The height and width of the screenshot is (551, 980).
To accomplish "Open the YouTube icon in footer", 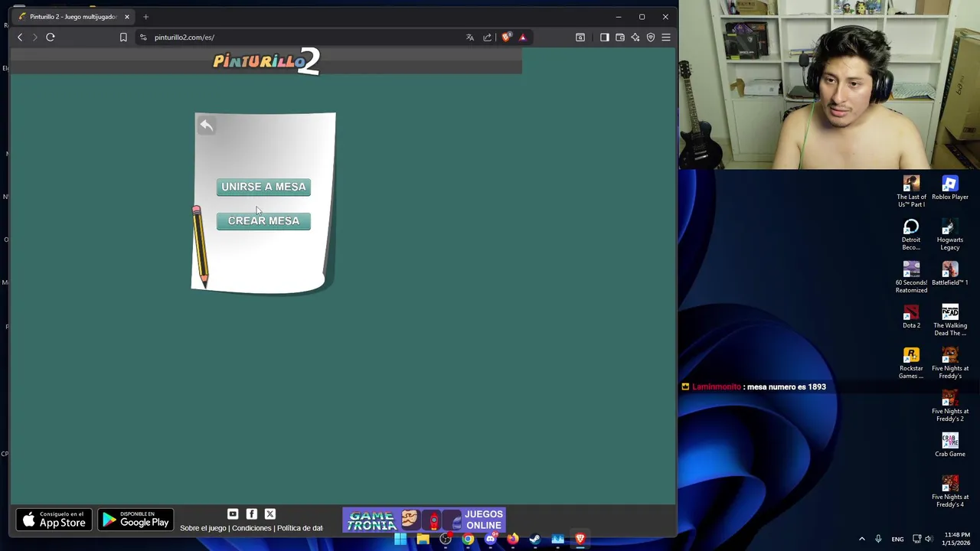I will tap(233, 514).
